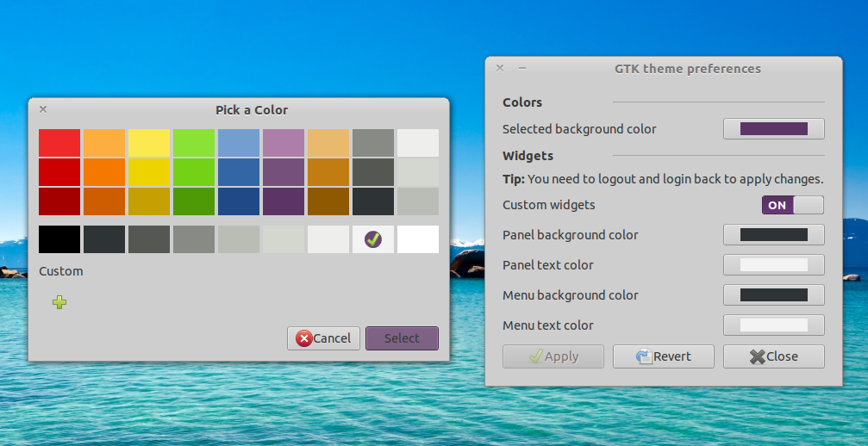The width and height of the screenshot is (868, 446).
Task: Select the checkmarked swatch in grayscale row
Action: (x=373, y=239)
